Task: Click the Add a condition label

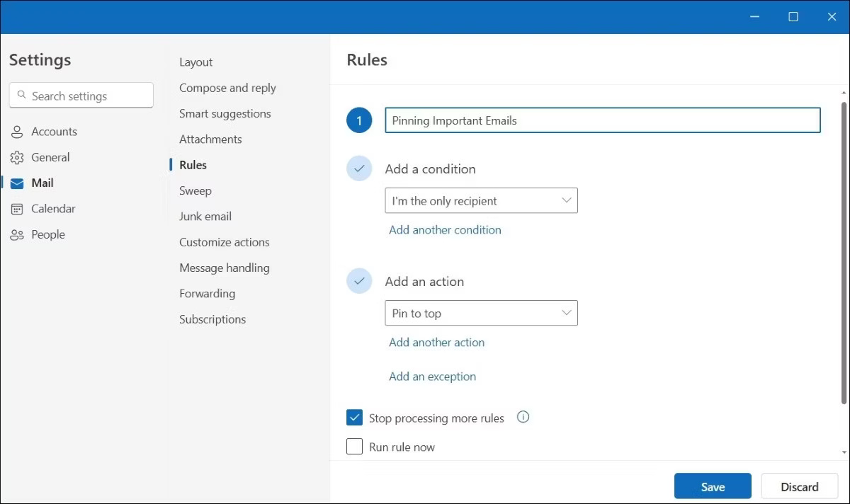Action: point(430,169)
